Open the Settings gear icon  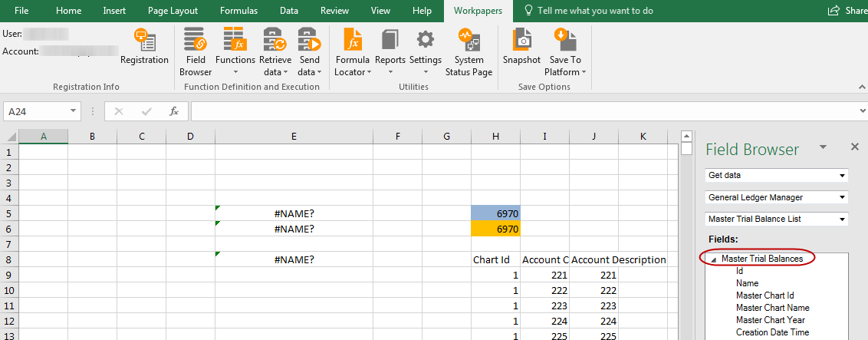point(425,41)
